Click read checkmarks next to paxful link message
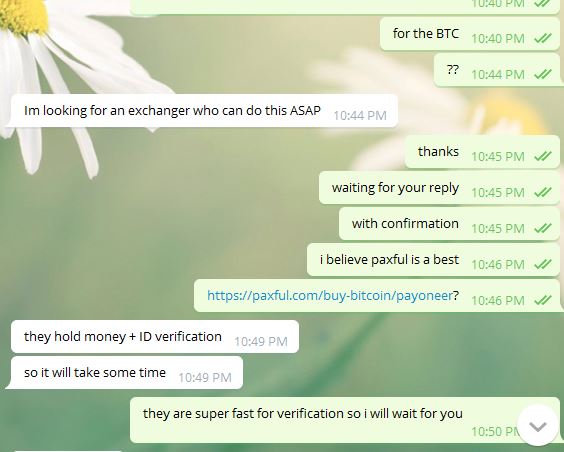This screenshot has height=452, width=564. [x=543, y=300]
